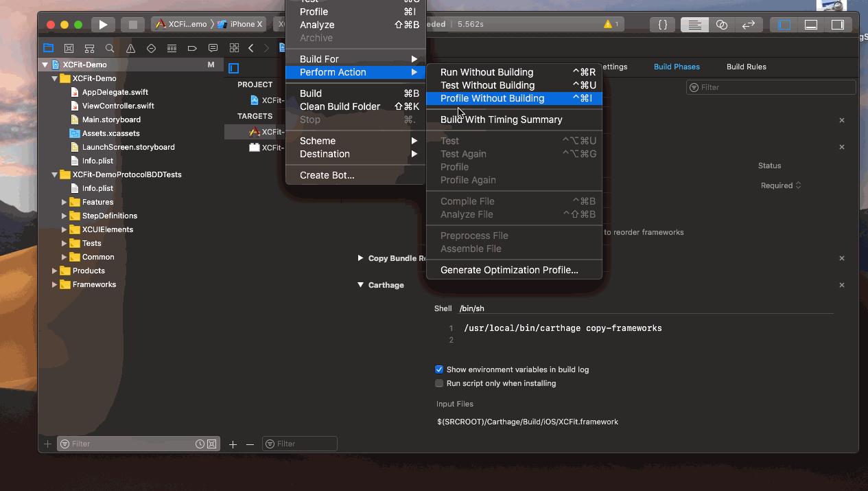Switch to the Standard editor view
868x491 pixels.
(694, 25)
